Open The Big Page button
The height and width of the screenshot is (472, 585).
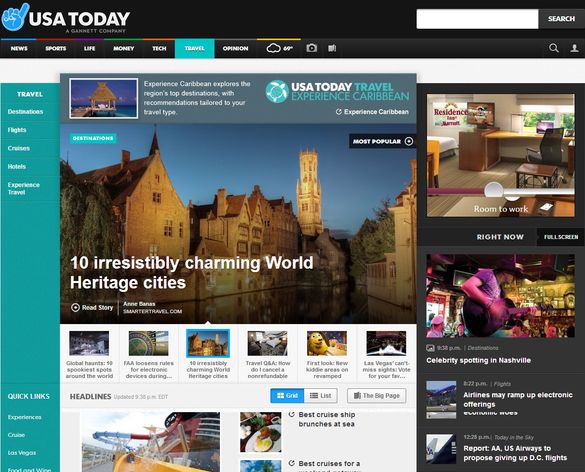coord(377,396)
